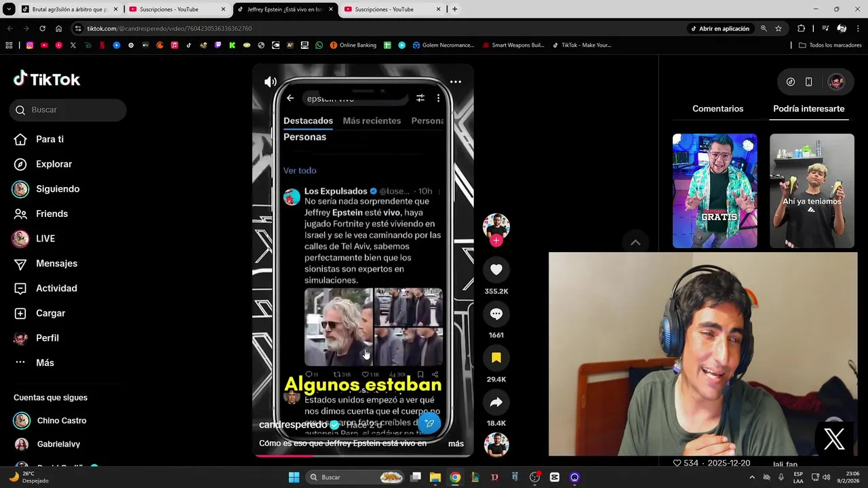Viewport: 868px width, 488px height.
Task: Open Gabrielalvy followed account
Action: pos(47,444)
